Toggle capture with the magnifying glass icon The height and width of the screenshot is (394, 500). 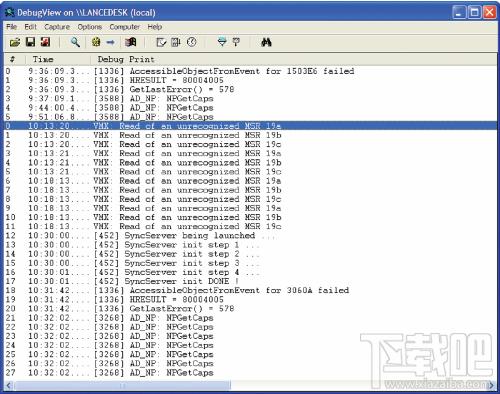(75, 42)
